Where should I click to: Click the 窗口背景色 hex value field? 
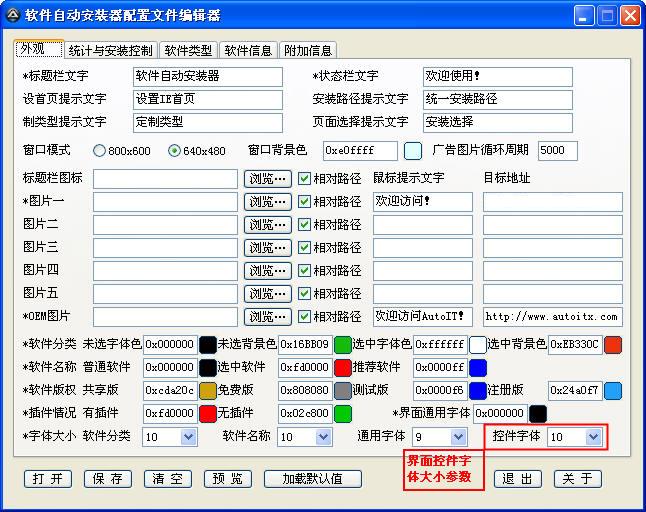tap(360, 151)
